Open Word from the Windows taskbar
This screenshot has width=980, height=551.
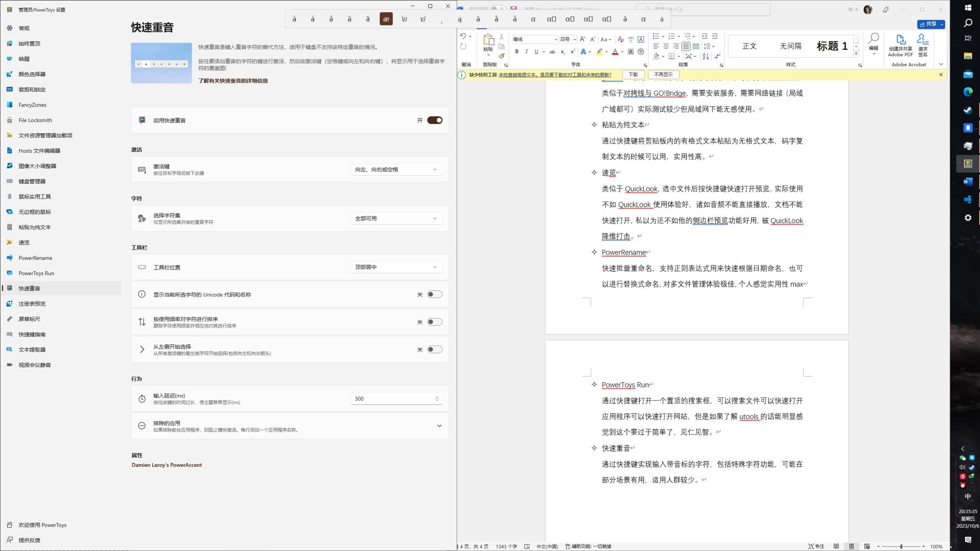point(968,182)
